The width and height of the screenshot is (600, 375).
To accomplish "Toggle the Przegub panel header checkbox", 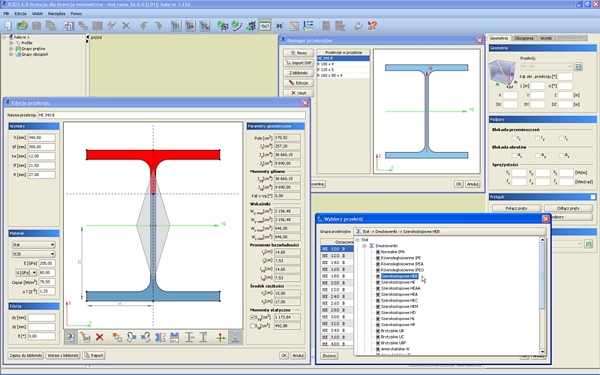I will pos(593,197).
